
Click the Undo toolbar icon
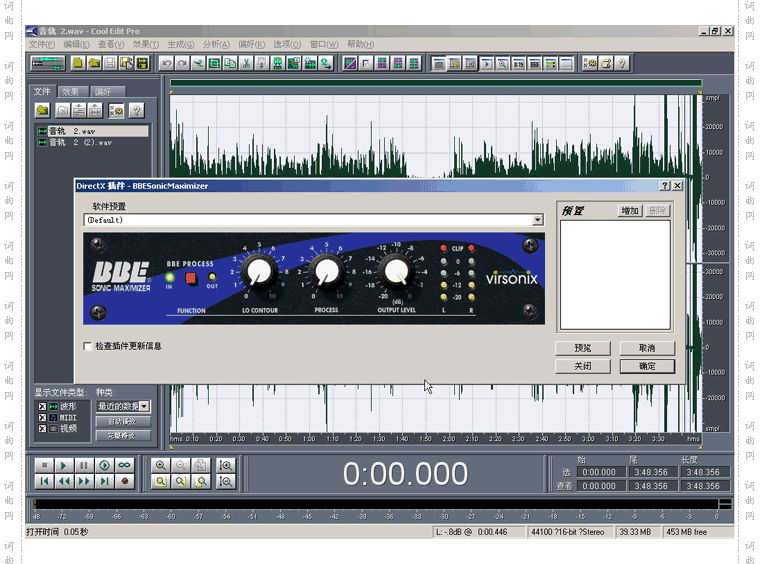pyautogui.click(x=166, y=63)
